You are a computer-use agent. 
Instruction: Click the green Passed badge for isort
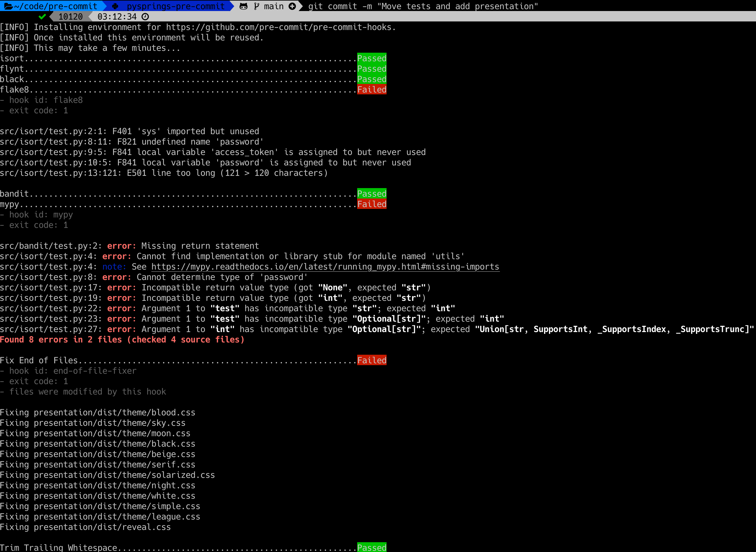[372, 58]
